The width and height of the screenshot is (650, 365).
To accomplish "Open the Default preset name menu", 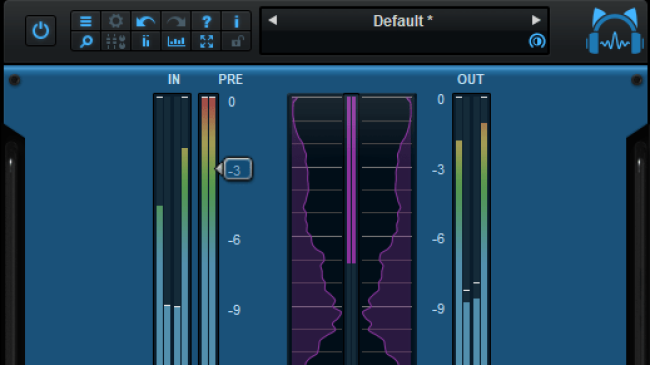I will [x=403, y=21].
